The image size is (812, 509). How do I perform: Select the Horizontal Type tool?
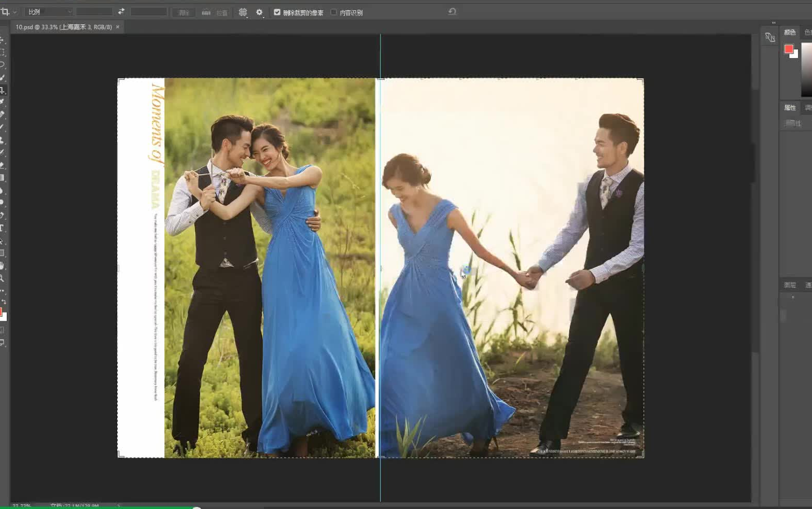pos(3,228)
